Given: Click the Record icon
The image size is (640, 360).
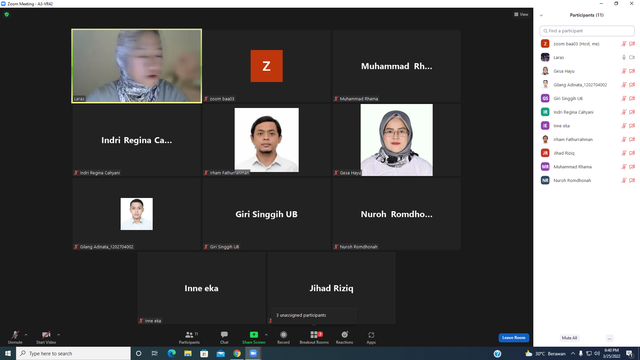Looking at the screenshot, I should click(x=283, y=335).
